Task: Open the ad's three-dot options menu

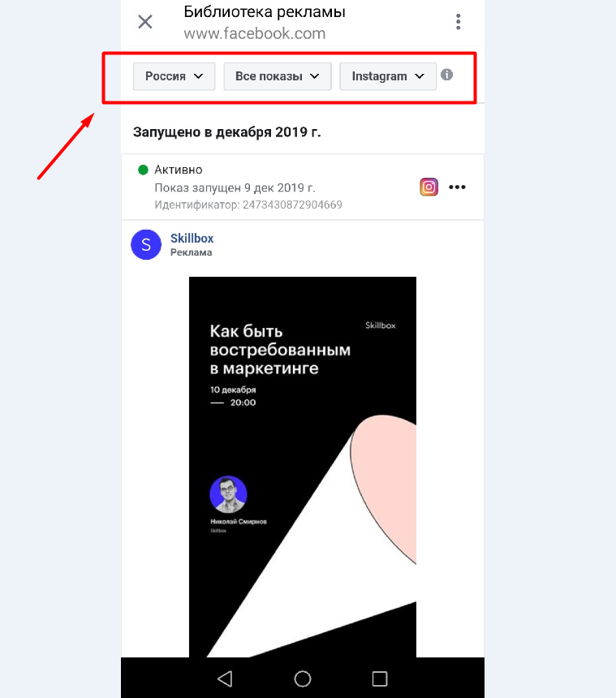Action: (x=457, y=187)
